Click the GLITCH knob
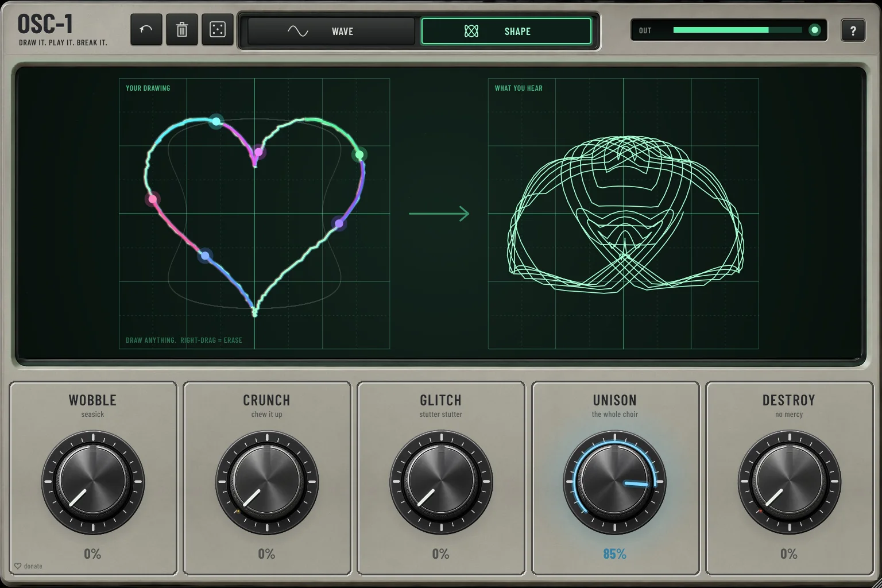This screenshot has height=588, width=882. click(441, 482)
